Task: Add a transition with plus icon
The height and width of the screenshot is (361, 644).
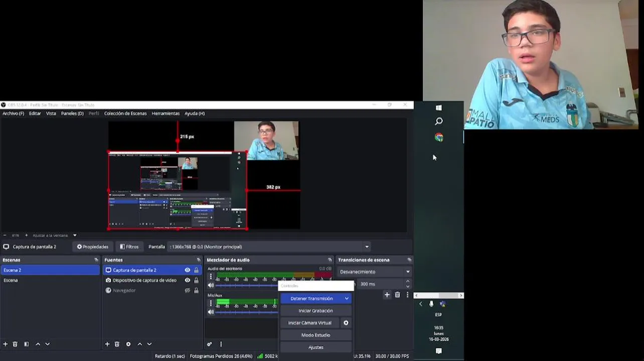Action: pyautogui.click(x=387, y=295)
